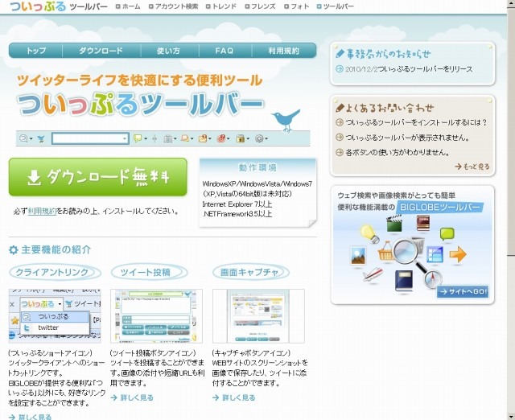The width and height of the screenshot is (515, 420).
Task: Open FAQ 各ボタンの使い方がわかりません。
Action: click(x=393, y=152)
